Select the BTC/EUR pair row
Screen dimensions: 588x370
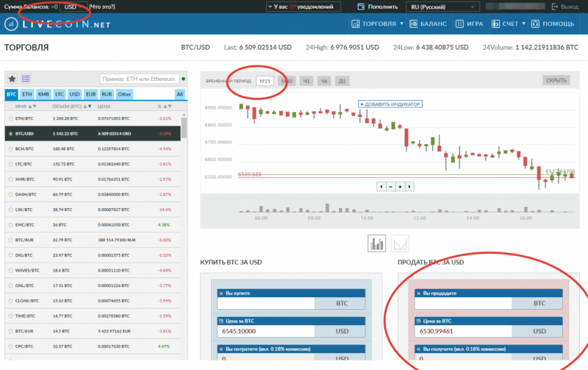[93, 331]
